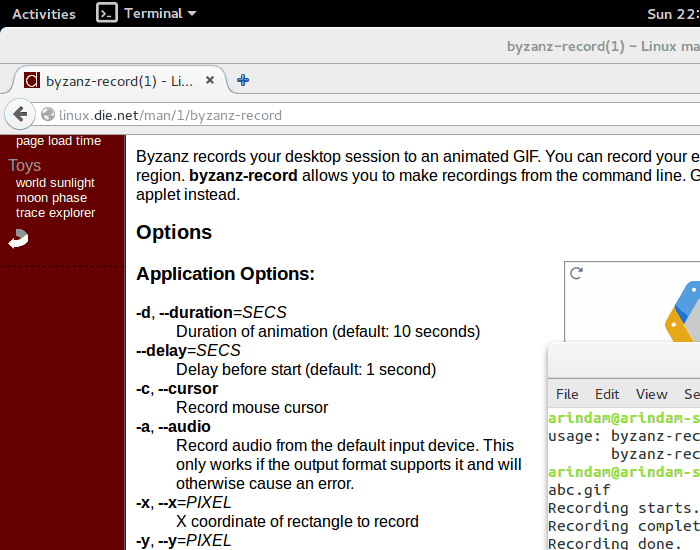The height and width of the screenshot is (550, 700).
Task: Click the bold byzanz-record word in description
Action: click(243, 175)
